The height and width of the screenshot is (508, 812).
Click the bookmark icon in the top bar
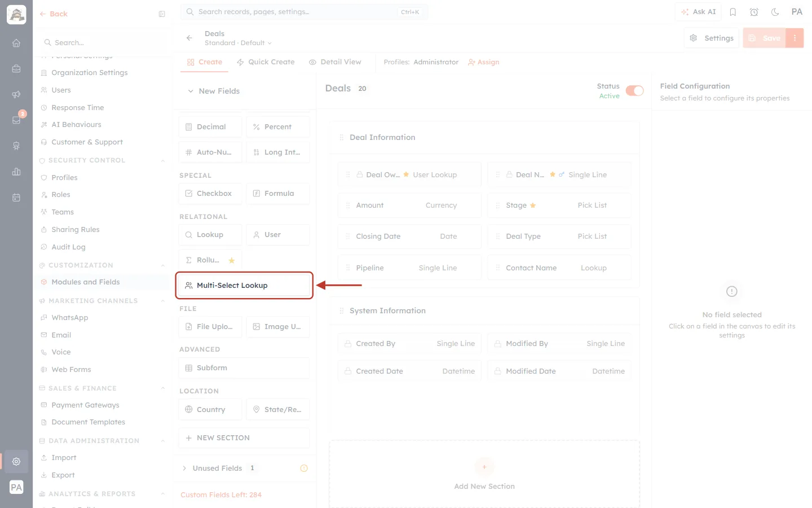[733, 12]
